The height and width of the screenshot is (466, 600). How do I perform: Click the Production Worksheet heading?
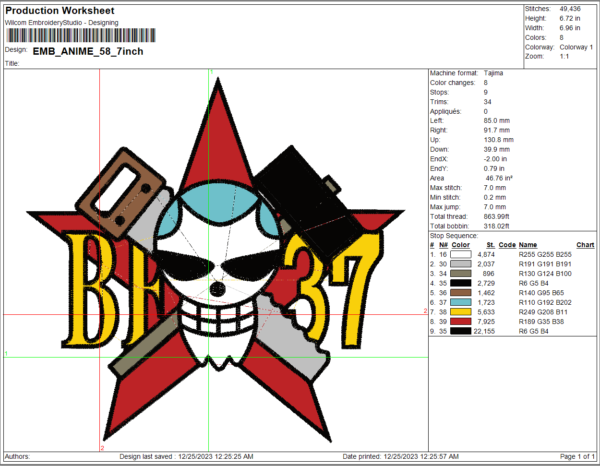point(60,11)
